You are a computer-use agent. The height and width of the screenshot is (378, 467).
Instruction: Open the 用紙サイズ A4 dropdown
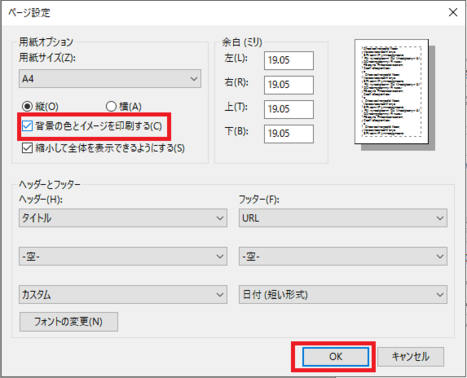pos(110,79)
